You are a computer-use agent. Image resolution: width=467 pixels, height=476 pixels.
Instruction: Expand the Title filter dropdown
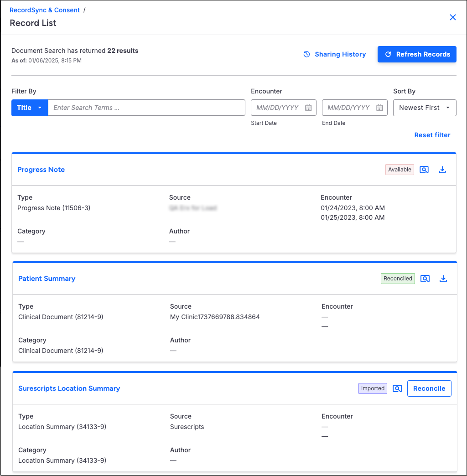pos(30,108)
